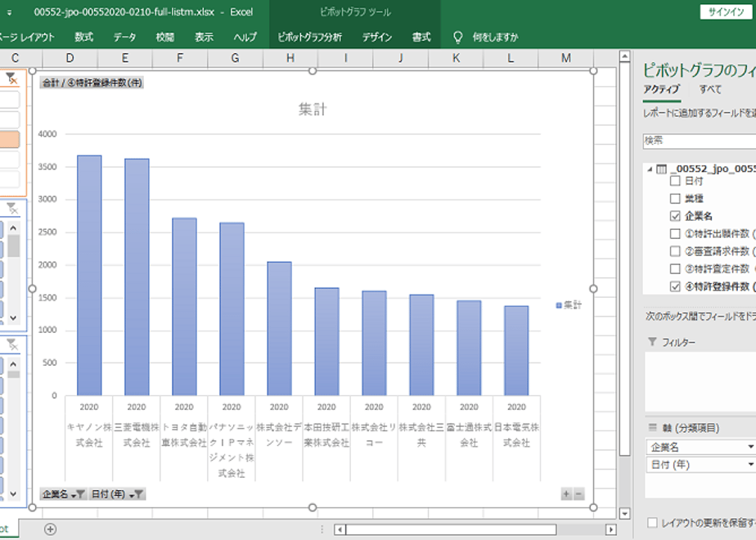756x540 pixels.
Task: Open the Quick Access Toolbar customize arrow
Action: click(x=9, y=12)
